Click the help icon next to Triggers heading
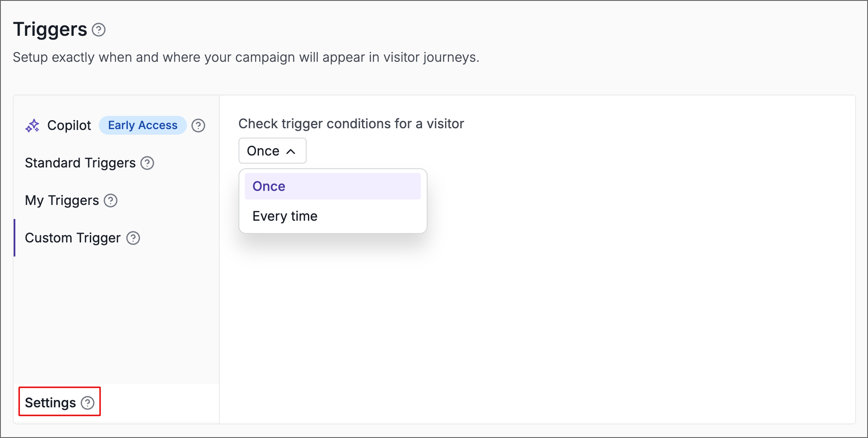 click(x=99, y=30)
